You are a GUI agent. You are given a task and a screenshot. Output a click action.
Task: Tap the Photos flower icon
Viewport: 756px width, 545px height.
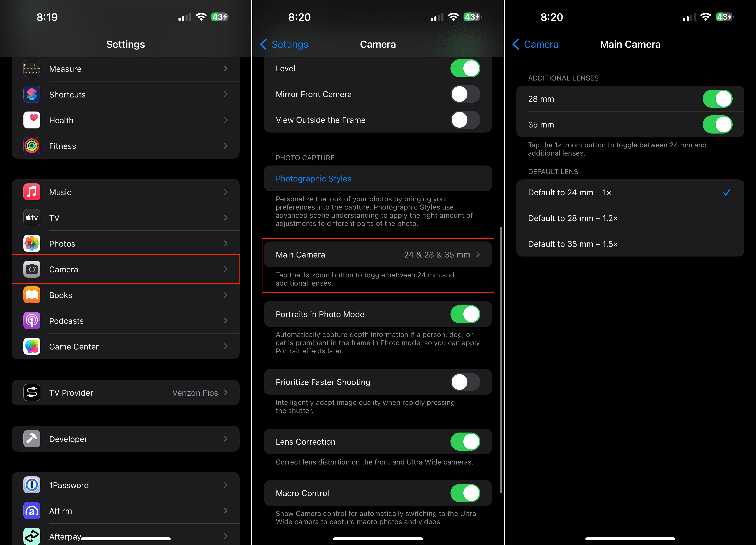(x=32, y=243)
